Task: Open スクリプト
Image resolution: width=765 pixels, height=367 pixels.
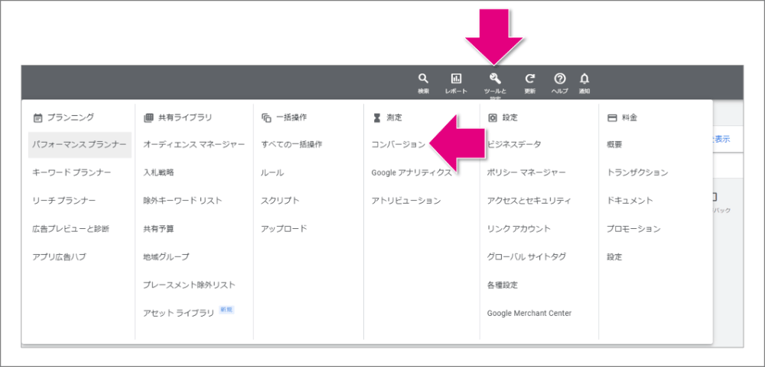Action: (x=281, y=201)
